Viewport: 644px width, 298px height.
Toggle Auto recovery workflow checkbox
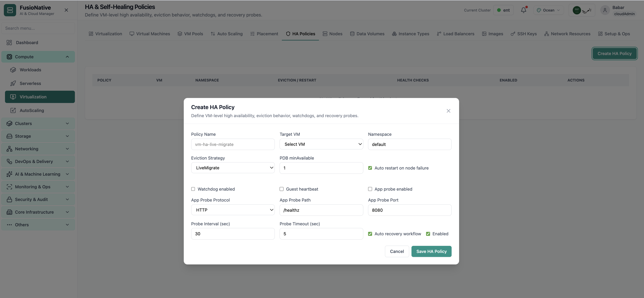[x=370, y=234]
